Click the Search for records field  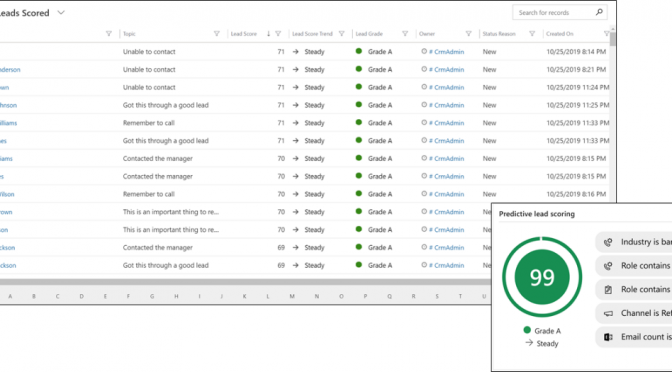point(560,12)
